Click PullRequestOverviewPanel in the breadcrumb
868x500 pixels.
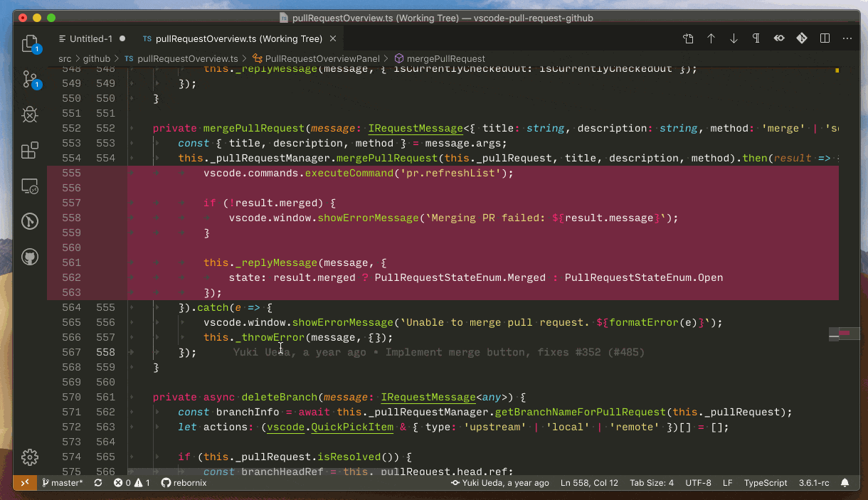click(322, 58)
